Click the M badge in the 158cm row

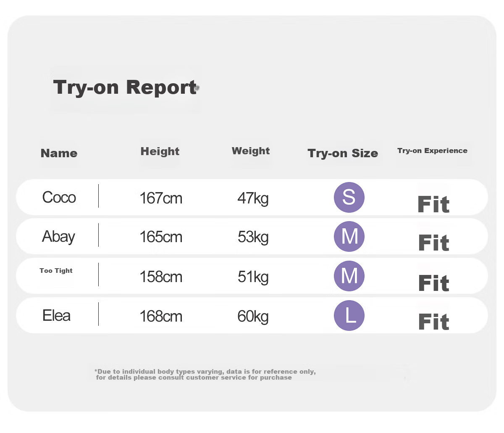pyautogui.click(x=349, y=276)
